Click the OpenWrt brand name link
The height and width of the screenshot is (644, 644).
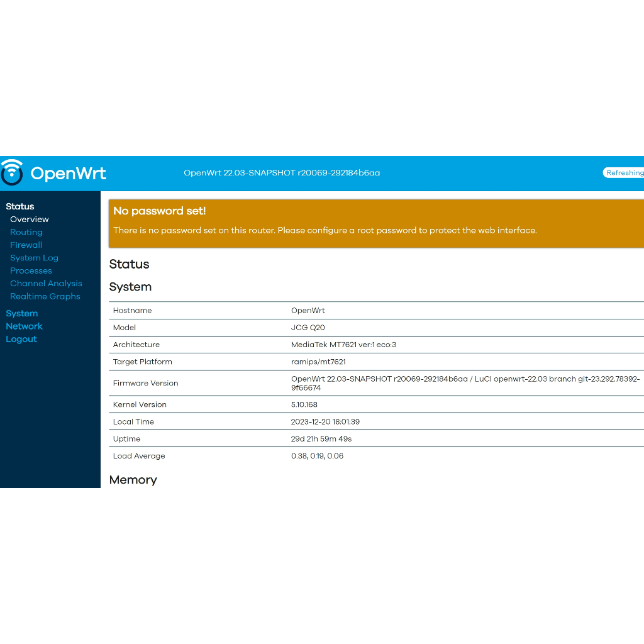pos(68,174)
